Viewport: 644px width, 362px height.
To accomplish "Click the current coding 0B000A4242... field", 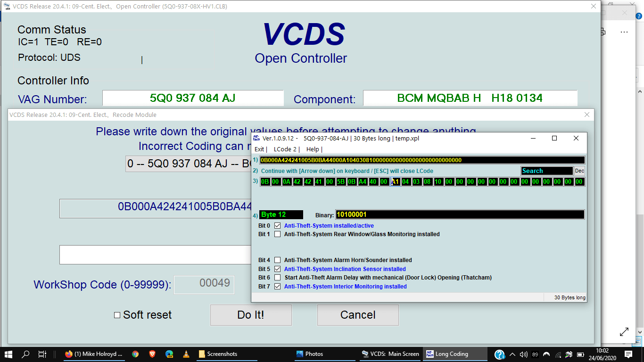I will tap(156, 208).
